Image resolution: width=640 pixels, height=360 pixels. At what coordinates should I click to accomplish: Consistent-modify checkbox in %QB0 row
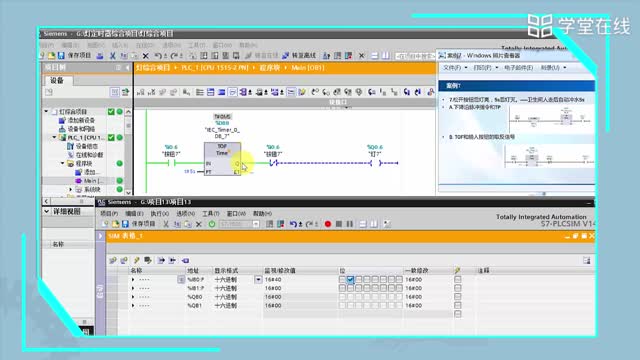click(x=458, y=297)
